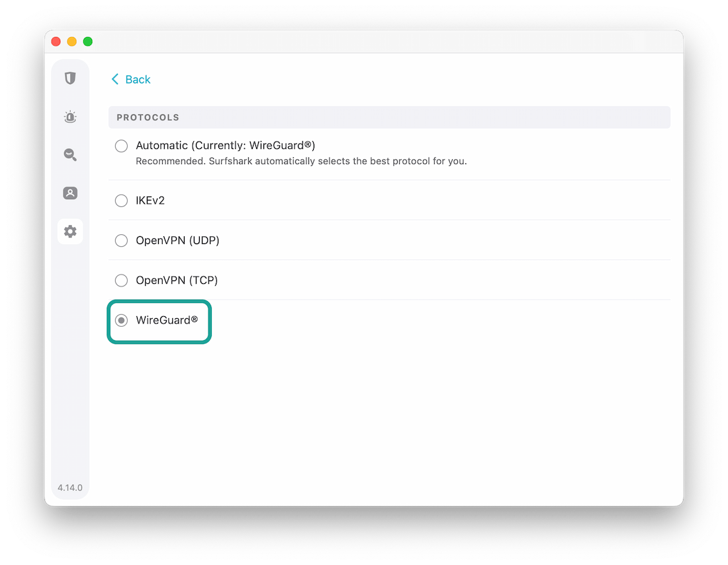The height and width of the screenshot is (565, 728).
Task: Click the 'Recommended. Surfshark automatically selects' description
Action: (301, 161)
